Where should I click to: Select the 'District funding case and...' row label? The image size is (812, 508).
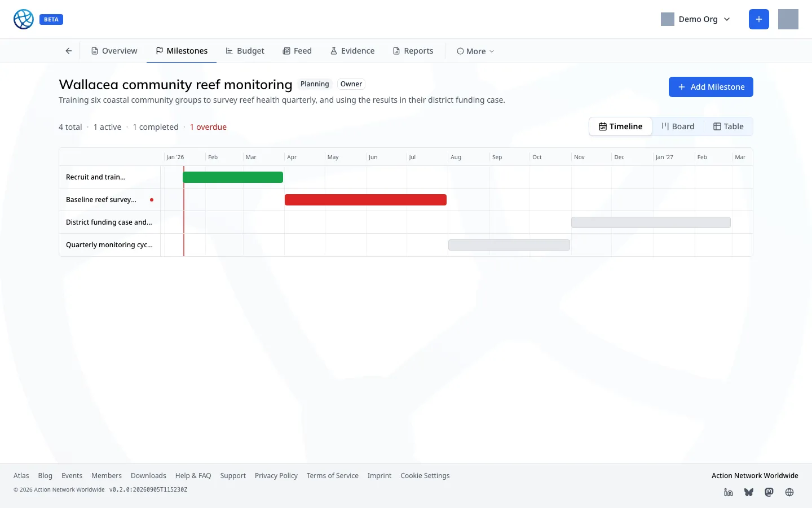tap(109, 222)
